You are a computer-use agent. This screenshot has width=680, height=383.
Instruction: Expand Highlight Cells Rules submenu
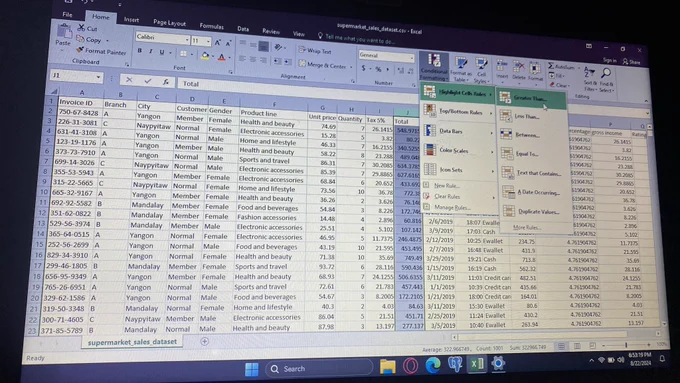click(458, 93)
